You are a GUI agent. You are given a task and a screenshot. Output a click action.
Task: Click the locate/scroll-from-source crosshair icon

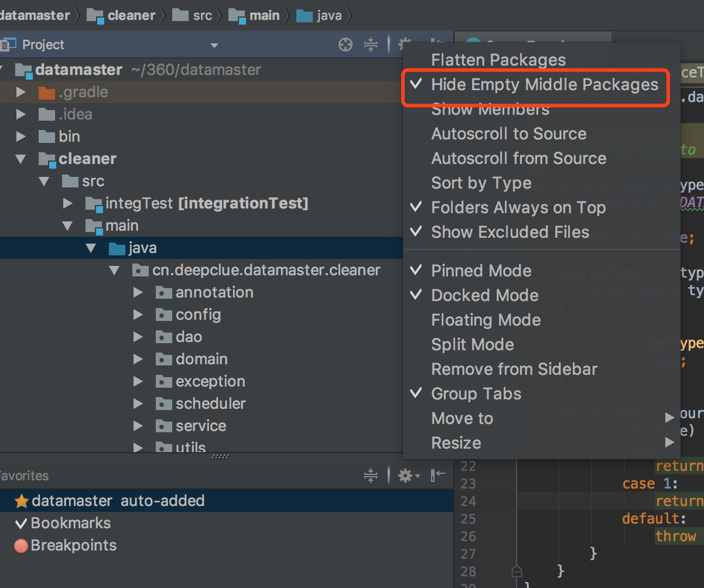tap(346, 45)
